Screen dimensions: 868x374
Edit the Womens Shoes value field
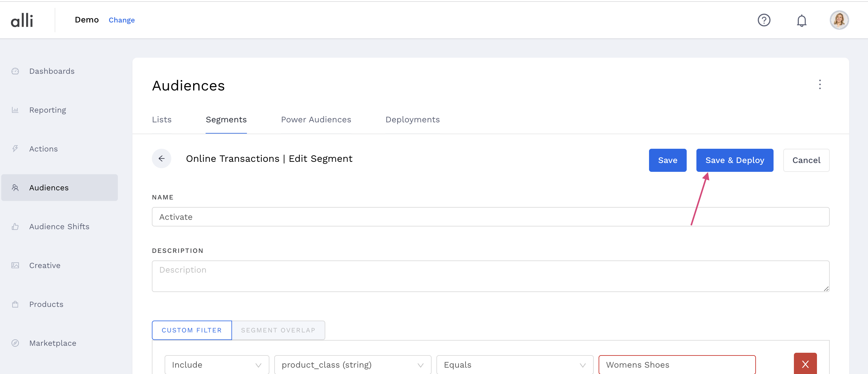pos(677,365)
